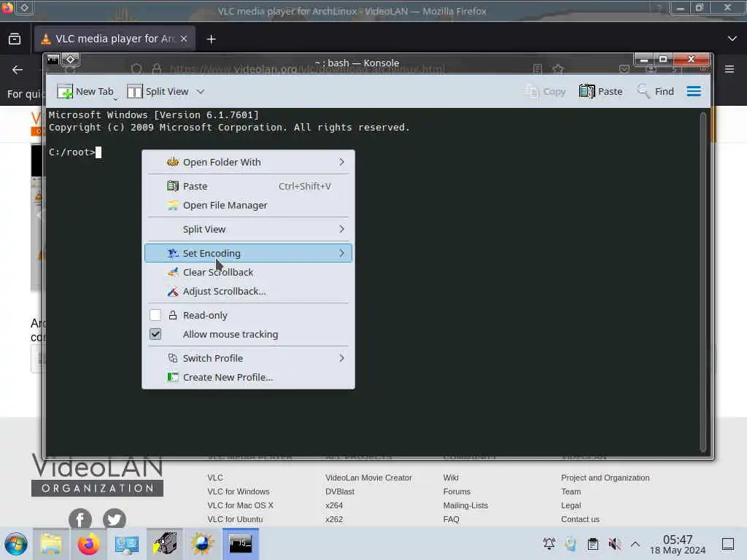The image size is (747, 560).
Task: Toggle Konsole on-all-desktops pin icon
Action: click(x=71, y=60)
